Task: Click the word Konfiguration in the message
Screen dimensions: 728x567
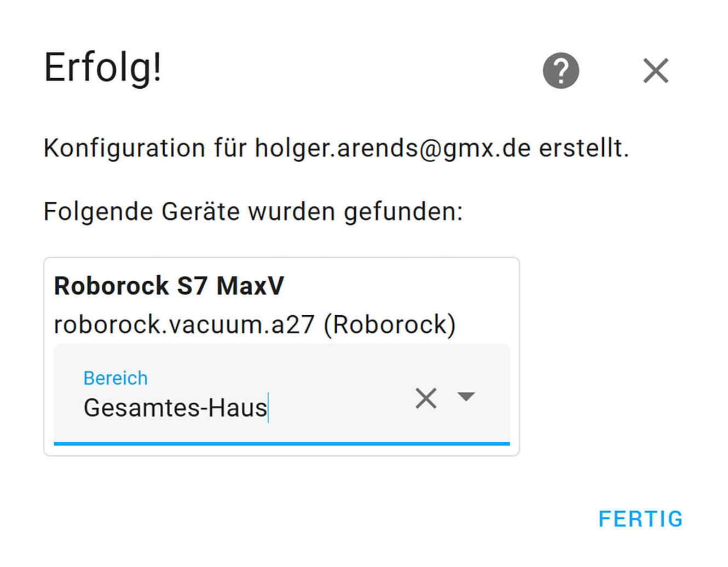Action: (x=125, y=148)
